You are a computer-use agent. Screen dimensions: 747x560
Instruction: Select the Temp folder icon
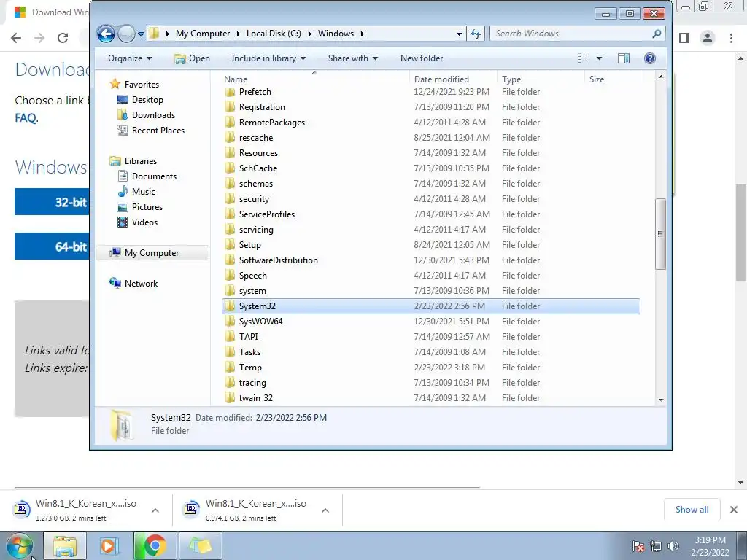[x=230, y=367]
